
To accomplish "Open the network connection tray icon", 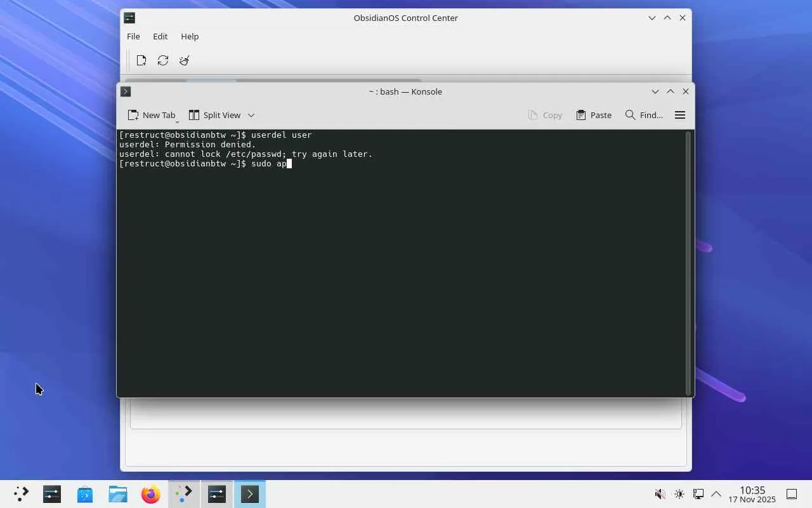I will pos(698,494).
